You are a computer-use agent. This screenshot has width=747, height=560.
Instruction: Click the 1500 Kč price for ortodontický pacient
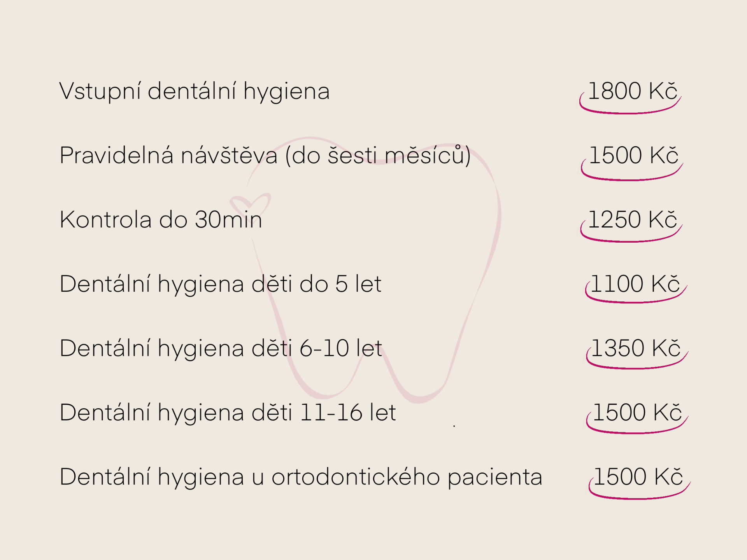(638, 477)
